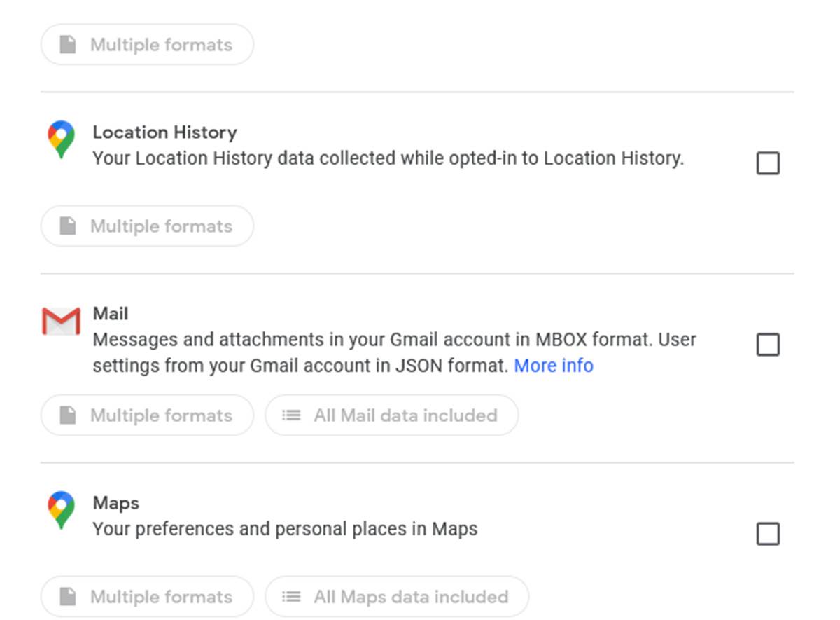
Task: Check the Mail export checkbox
Action: pos(768,345)
